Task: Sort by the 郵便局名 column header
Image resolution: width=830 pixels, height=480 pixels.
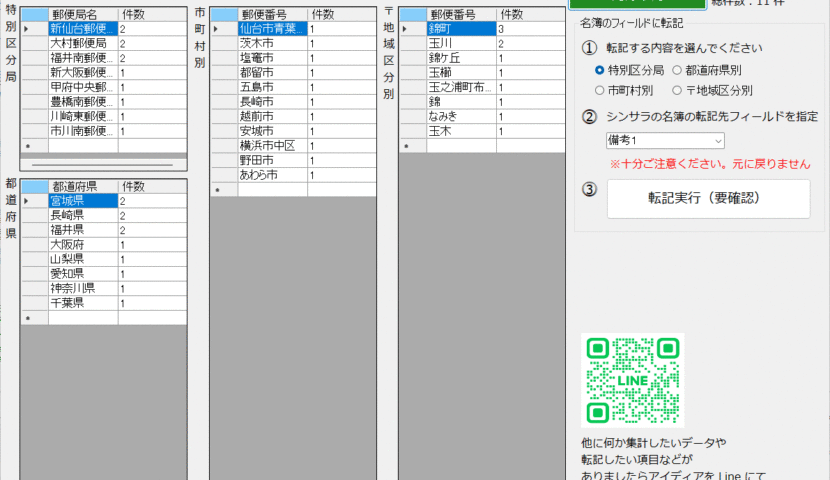Action: [81, 14]
